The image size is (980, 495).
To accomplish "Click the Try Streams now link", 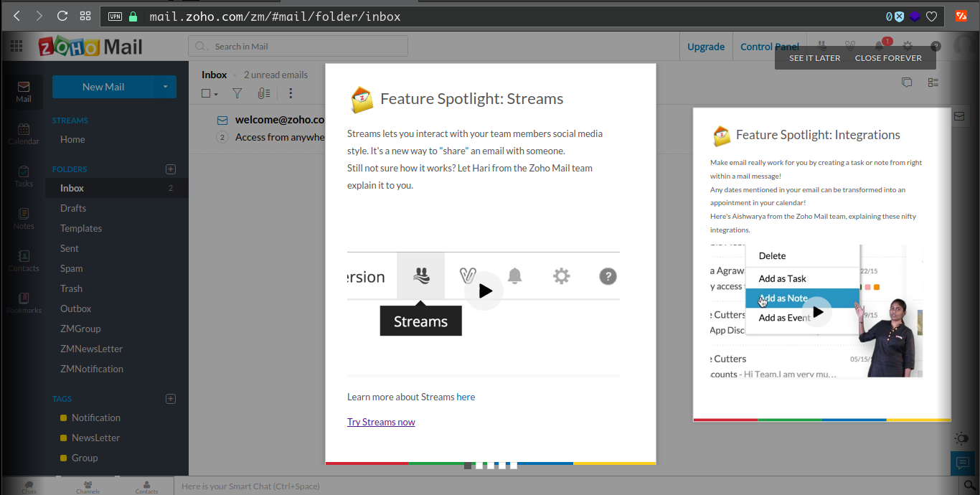I will (381, 422).
